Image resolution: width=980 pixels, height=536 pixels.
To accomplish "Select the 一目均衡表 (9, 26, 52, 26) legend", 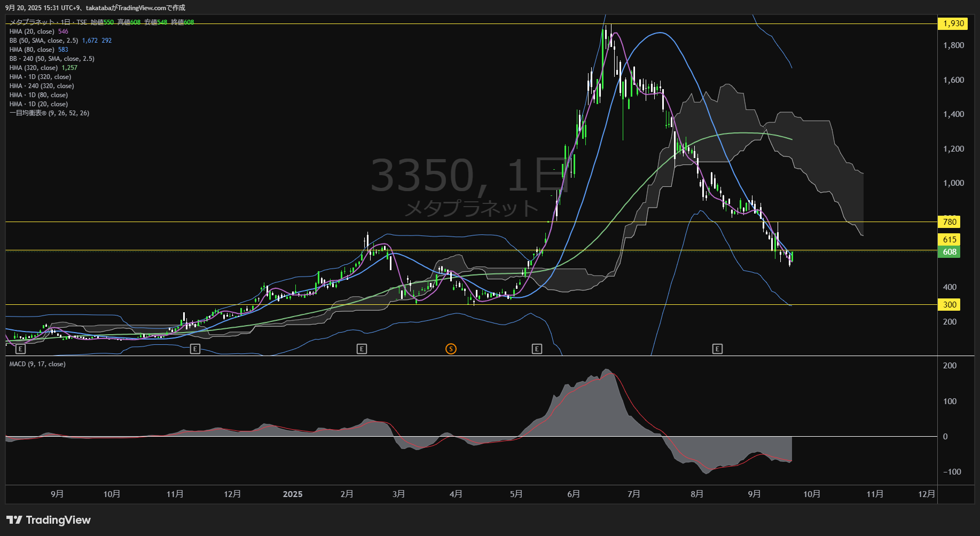I will [x=49, y=113].
